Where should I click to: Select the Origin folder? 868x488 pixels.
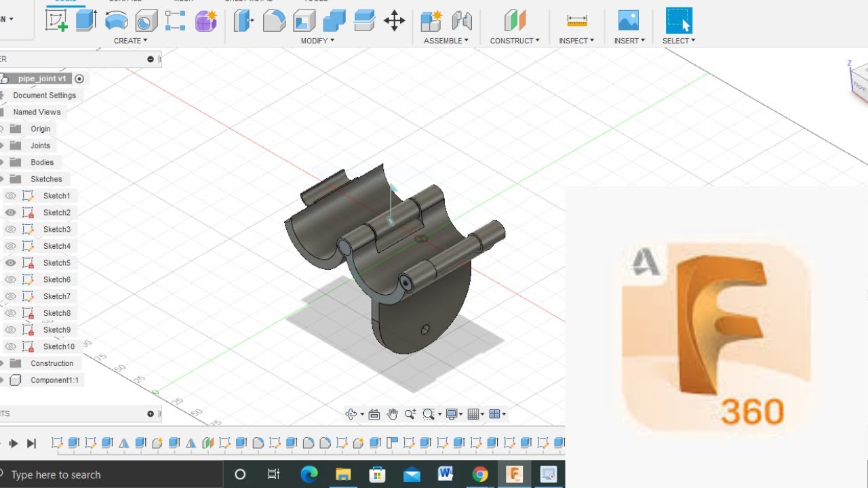point(40,129)
